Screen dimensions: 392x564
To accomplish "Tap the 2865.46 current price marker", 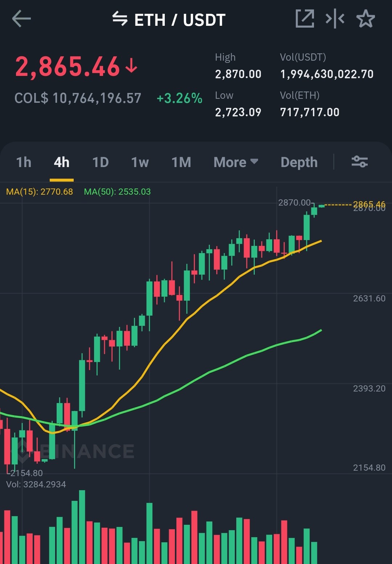I will pyautogui.click(x=369, y=204).
